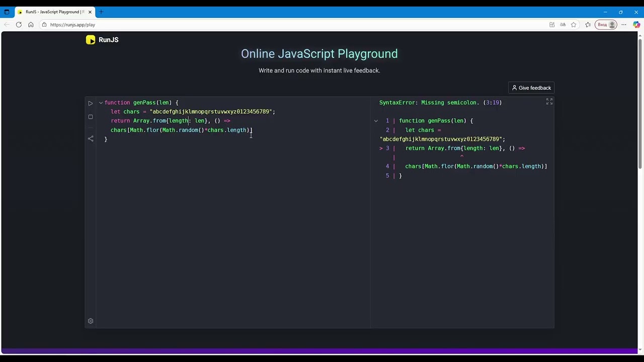The image size is (644, 362).
Task: Click output line 3 with error marker
Action: coord(452,148)
